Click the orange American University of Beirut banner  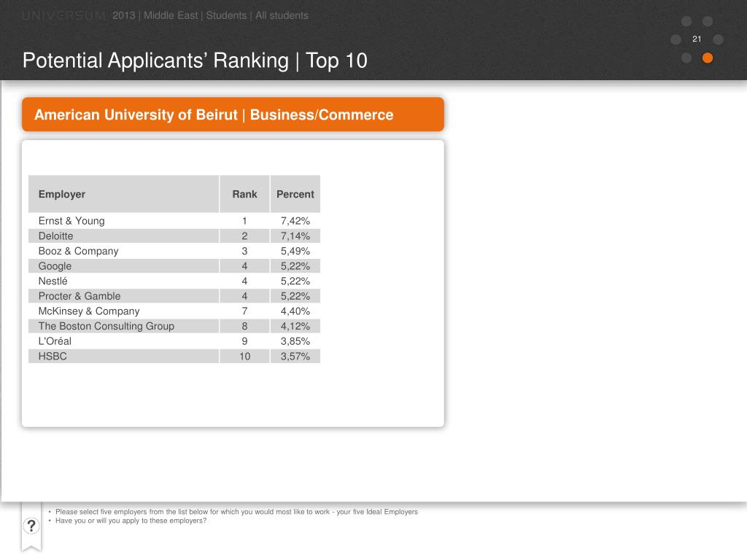click(233, 114)
